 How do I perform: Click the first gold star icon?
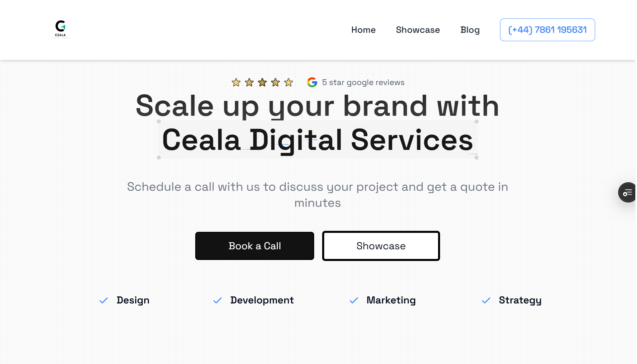click(236, 82)
